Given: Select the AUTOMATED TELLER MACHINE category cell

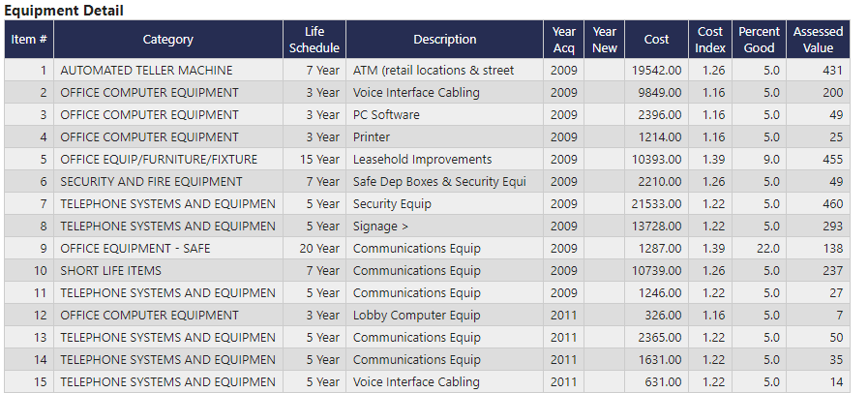Looking at the screenshot, I should pos(146,71).
